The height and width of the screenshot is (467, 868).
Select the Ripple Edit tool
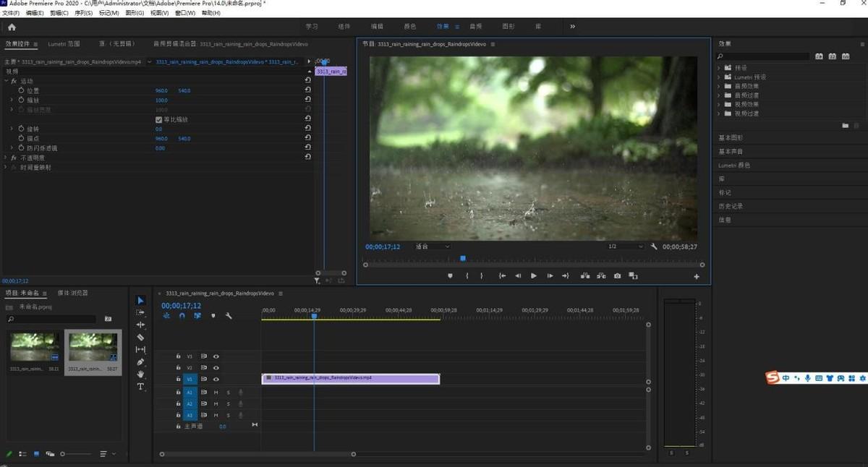pyautogui.click(x=140, y=325)
